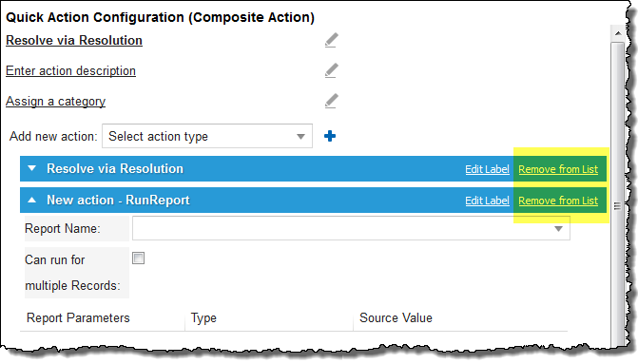Image resolution: width=638 pixels, height=364 pixels.
Task: Click the scrollbar up arrow
Action: (618, 33)
